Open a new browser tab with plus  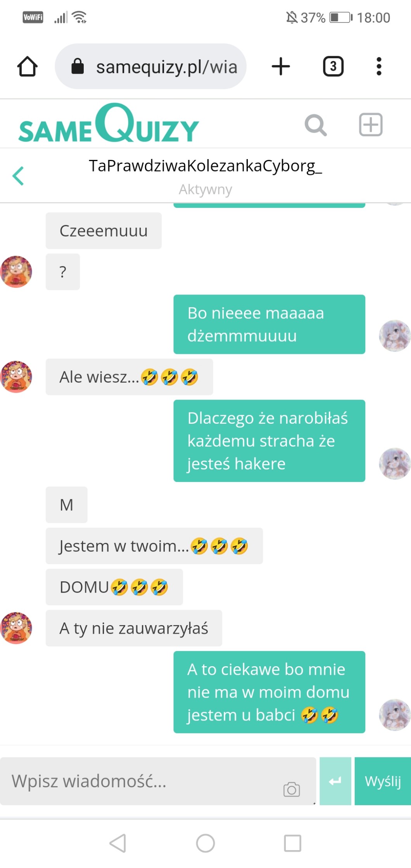click(x=281, y=66)
